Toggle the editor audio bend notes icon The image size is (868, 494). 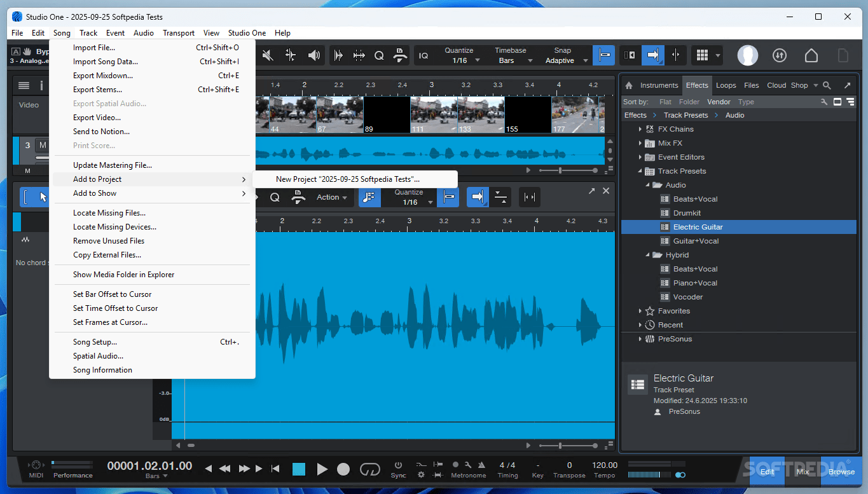(x=369, y=197)
